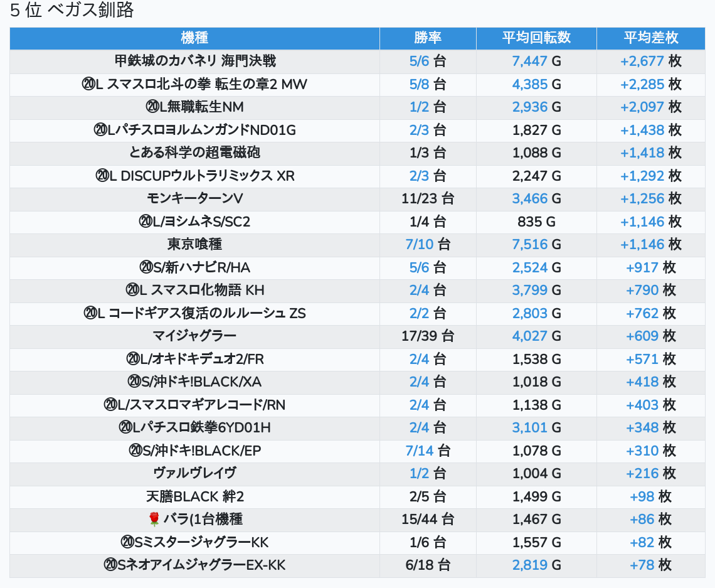
Task: Click the 7,516 G spins value
Action: (536, 244)
